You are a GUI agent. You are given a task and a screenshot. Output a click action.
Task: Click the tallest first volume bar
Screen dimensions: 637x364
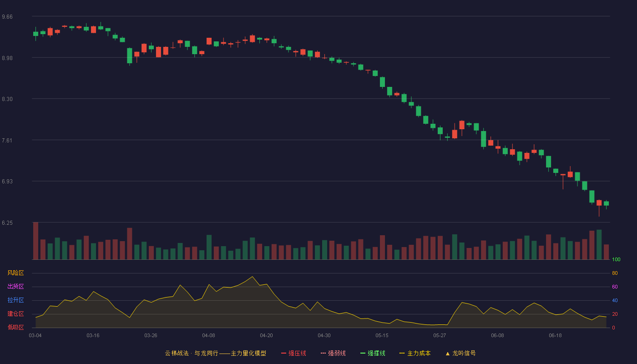pyautogui.click(x=35, y=241)
